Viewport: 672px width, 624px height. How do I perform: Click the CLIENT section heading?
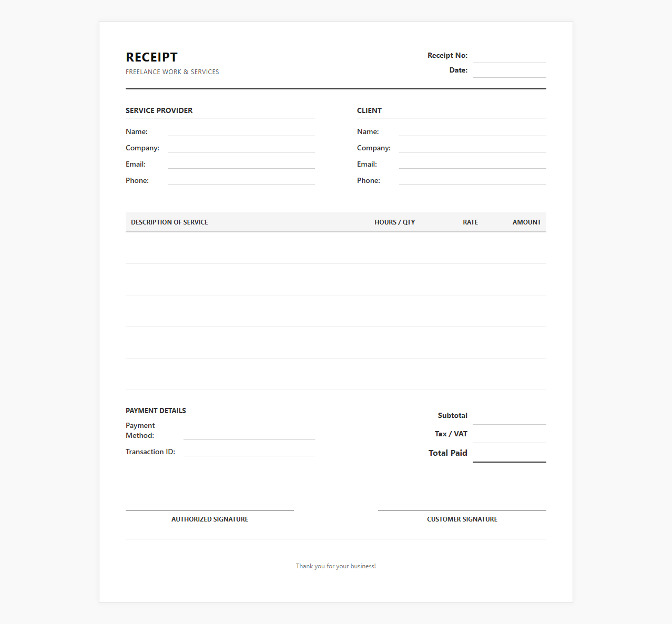369,110
